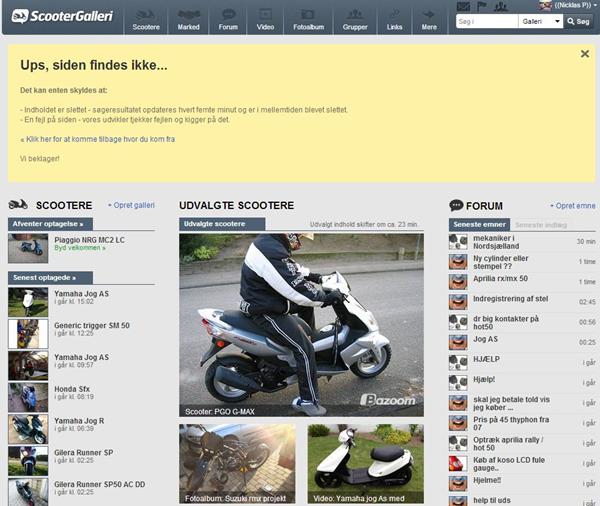Click avatar beside 'dr big kontakter'
Viewport: 600px width, 506px height.
pos(458,323)
